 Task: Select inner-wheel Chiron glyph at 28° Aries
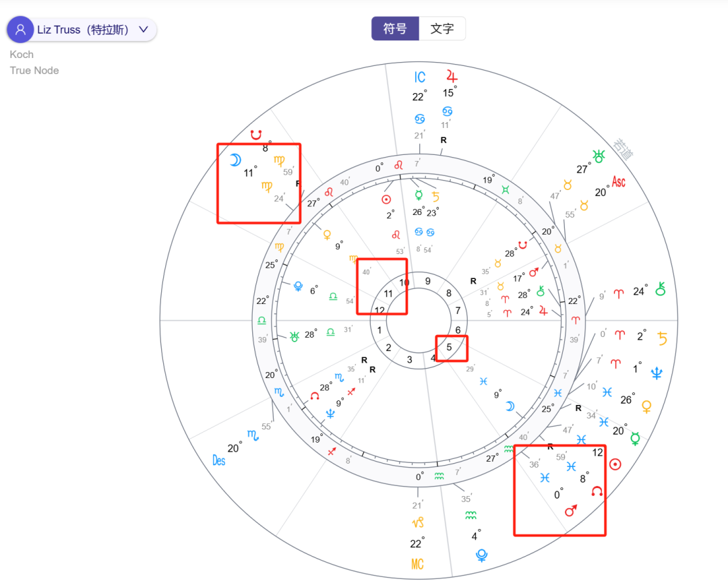pyautogui.click(x=541, y=291)
